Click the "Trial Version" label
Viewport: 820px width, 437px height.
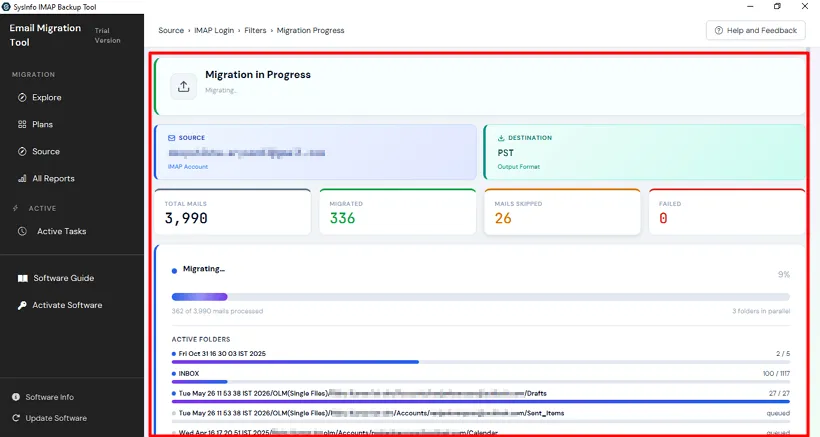coord(107,36)
